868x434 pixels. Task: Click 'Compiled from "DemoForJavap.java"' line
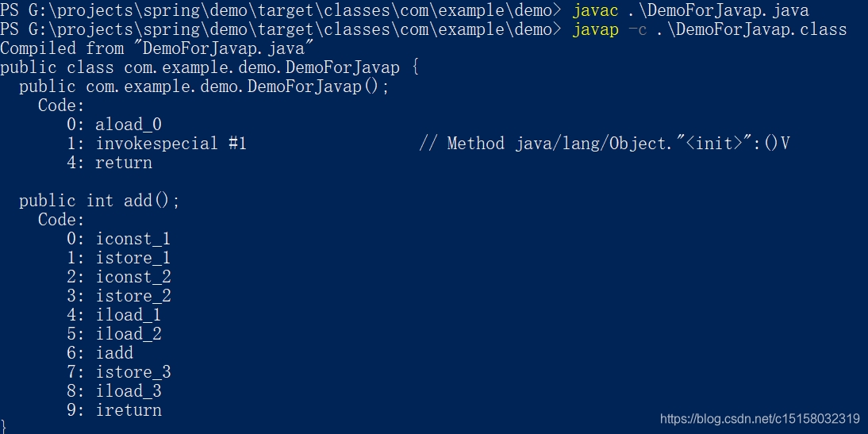156,48
